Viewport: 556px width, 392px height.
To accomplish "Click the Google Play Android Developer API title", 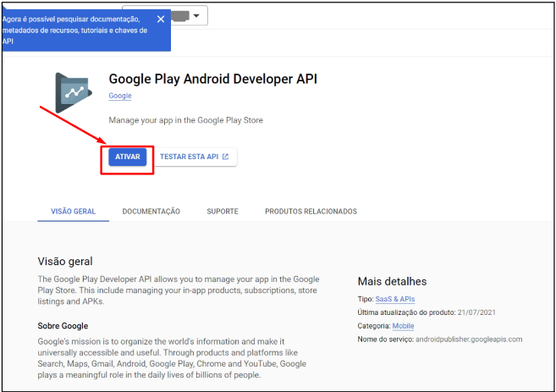I will coord(212,79).
